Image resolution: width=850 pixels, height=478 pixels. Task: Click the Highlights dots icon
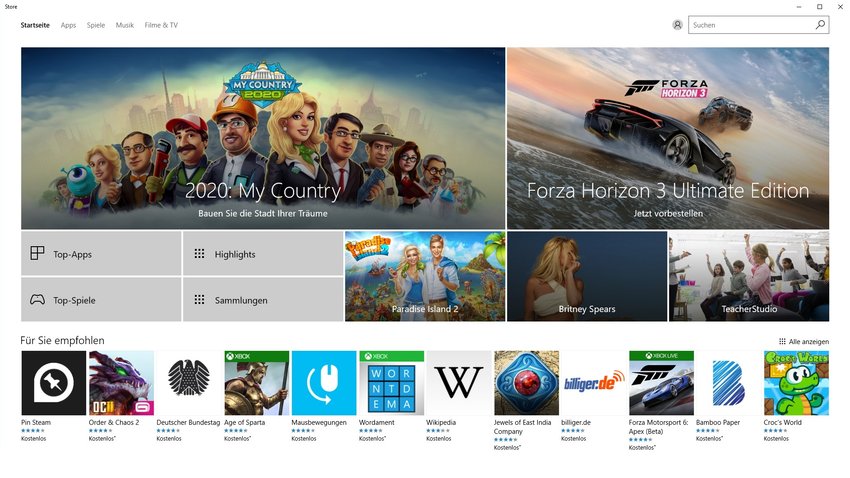(x=199, y=254)
